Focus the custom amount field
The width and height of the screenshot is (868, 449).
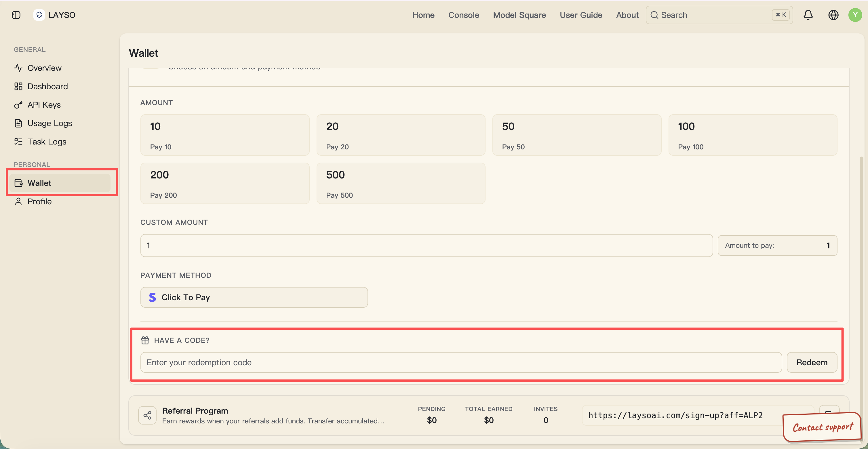coord(426,246)
